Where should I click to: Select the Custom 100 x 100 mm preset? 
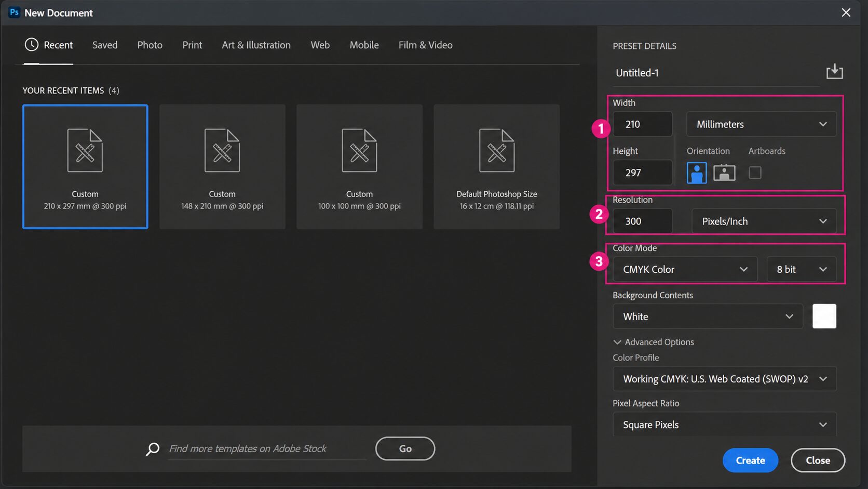(x=359, y=167)
